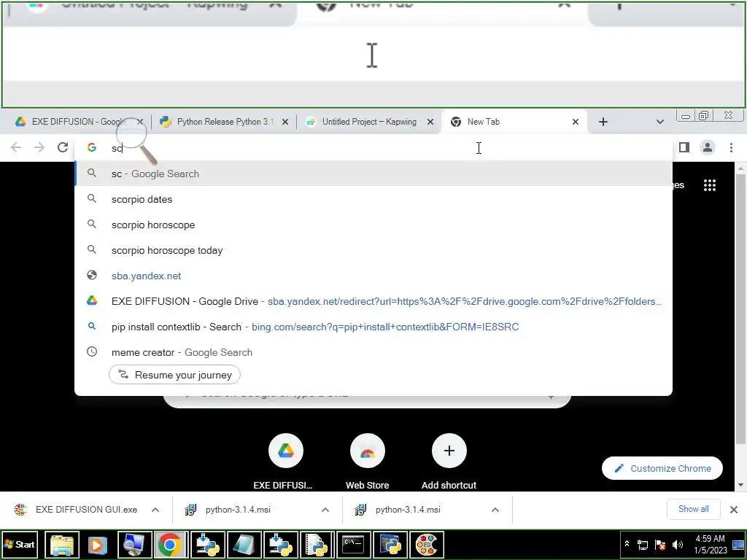Click the 'Resume your journey' chip
747x560 pixels.
[174, 375]
